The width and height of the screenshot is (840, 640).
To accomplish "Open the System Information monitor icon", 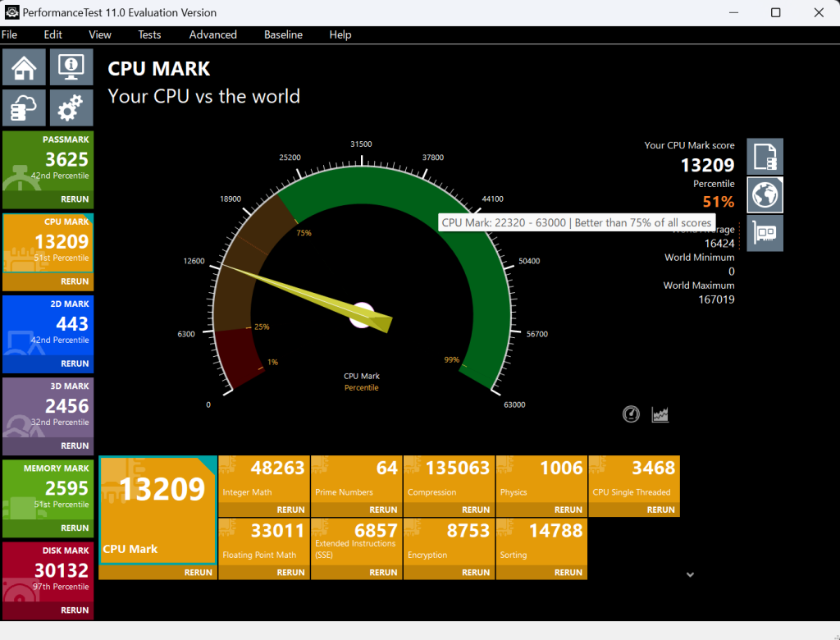I will tap(71, 66).
